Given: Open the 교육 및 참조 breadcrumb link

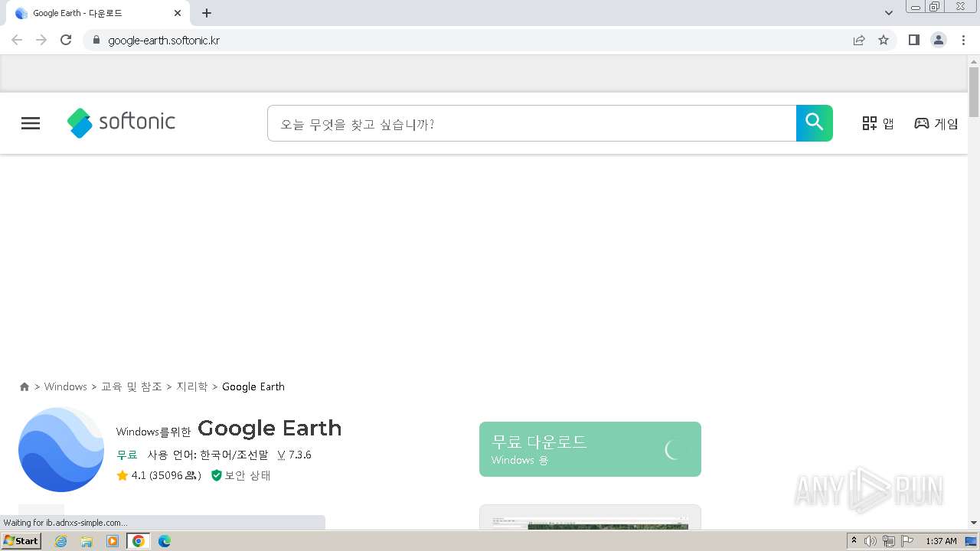Looking at the screenshot, I should (x=132, y=386).
